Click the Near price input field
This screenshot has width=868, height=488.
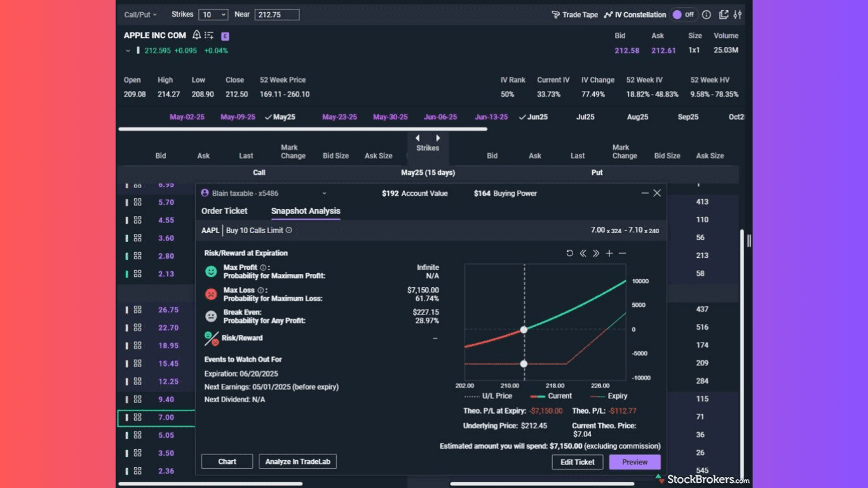[x=277, y=15]
